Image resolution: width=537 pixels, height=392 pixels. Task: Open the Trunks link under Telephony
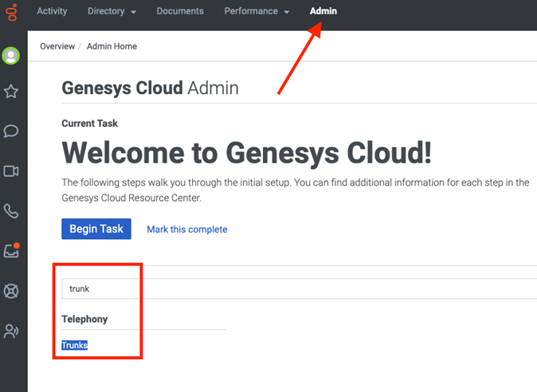point(75,345)
